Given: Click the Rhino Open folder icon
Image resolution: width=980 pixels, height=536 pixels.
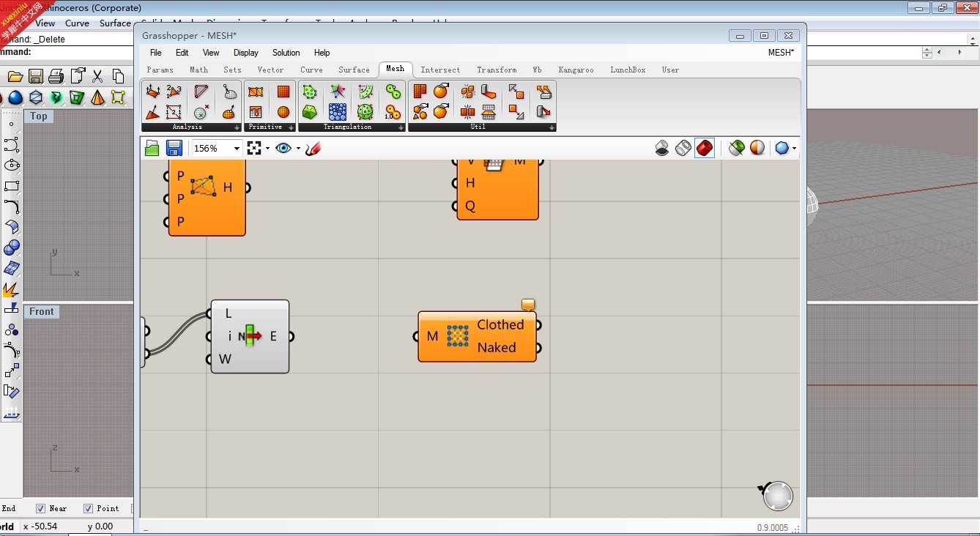Looking at the screenshot, I should click(15, 76).
